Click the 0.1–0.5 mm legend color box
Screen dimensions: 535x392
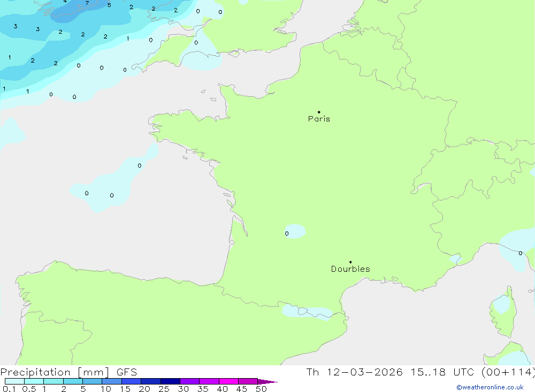coord(14,381)
